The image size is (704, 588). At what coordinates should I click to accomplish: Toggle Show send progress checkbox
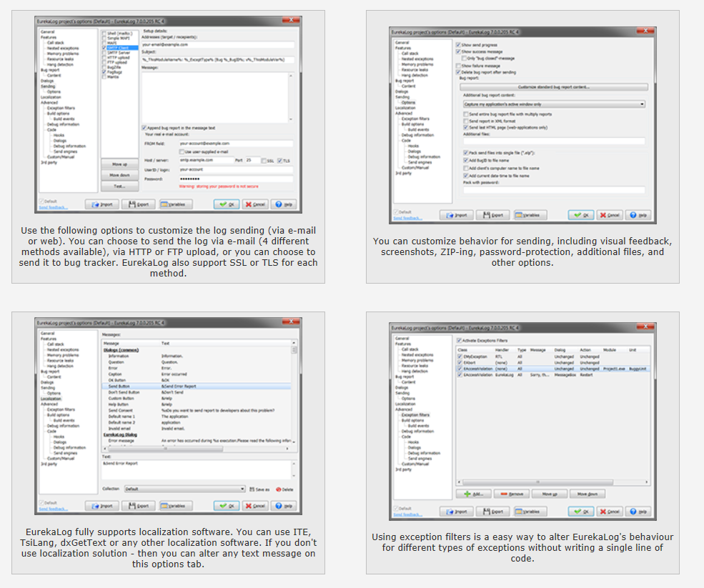coord(458,45)
